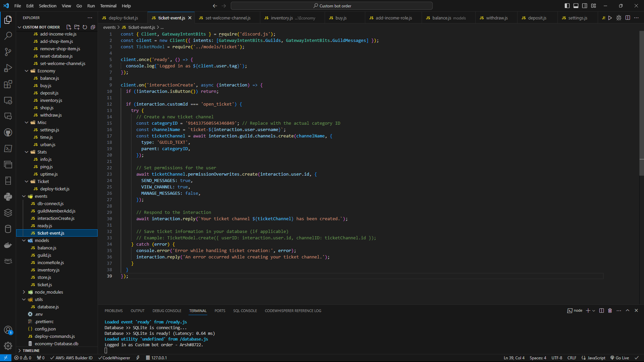Open interactionCreate.js in events folder
The image size is (644, 362).
point(56,219)
